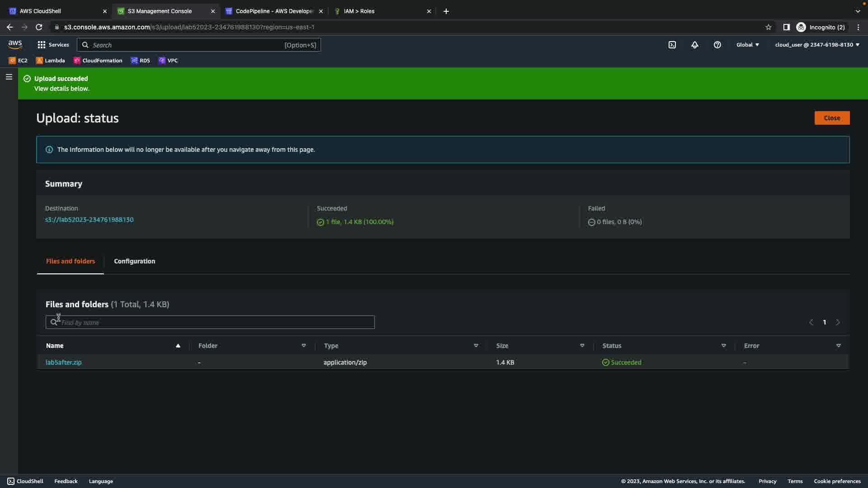Switch to the Configuration tab
This screenshot has height=488, width=868.
134,261
